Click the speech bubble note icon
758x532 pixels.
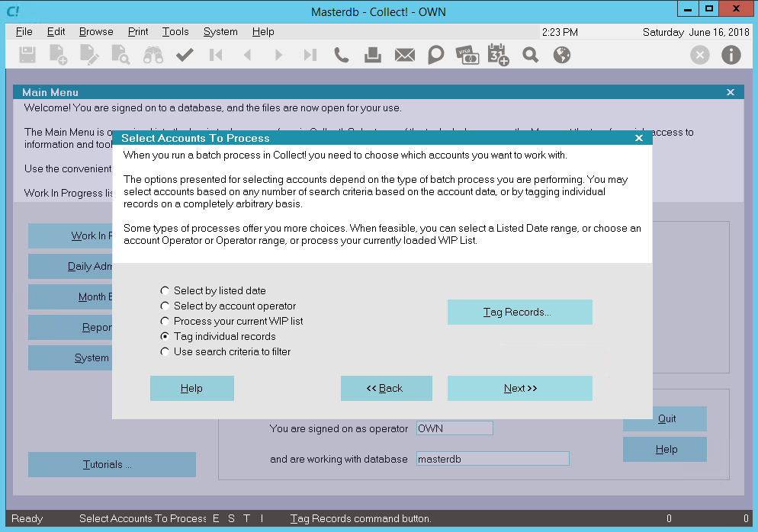(435, 55)
